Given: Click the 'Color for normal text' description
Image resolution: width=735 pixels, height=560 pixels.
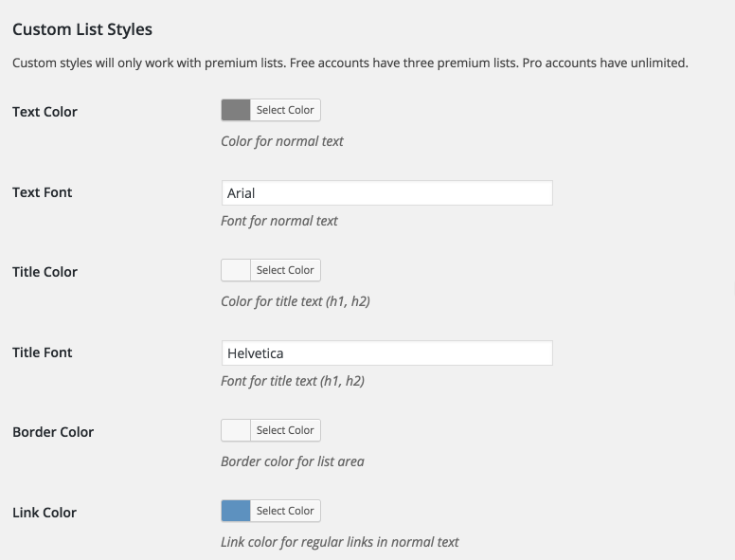Looking at the screenshot, I should (282, 141).
